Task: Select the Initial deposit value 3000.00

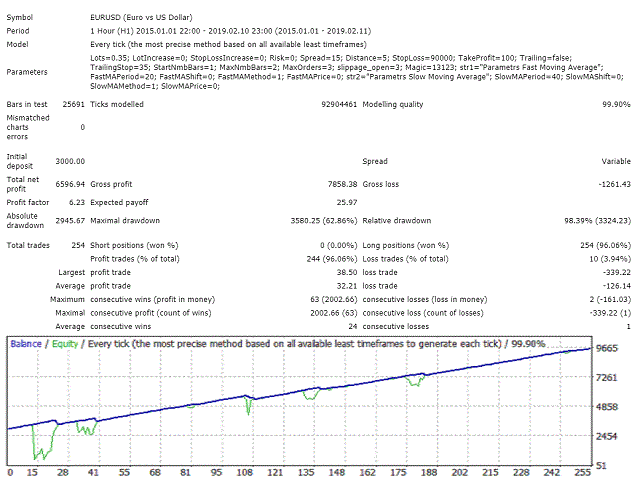Action: 70,161
